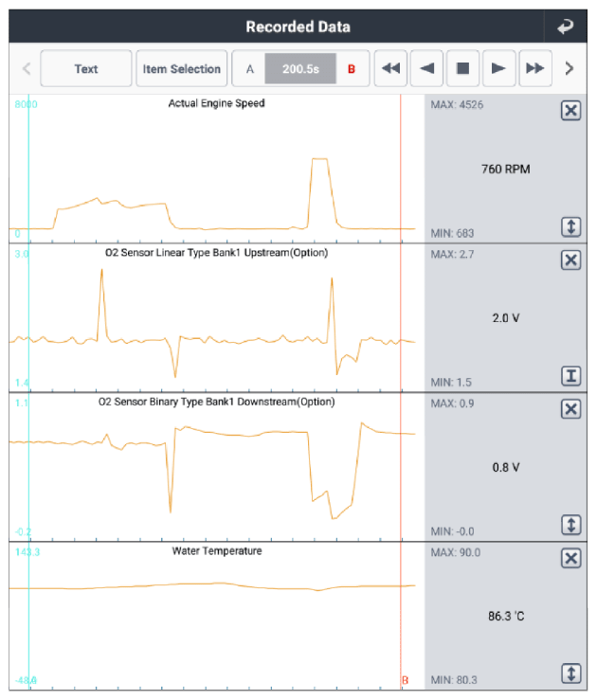Image resolution: width=597 pixels, height=700 pixels.
Task: Click the MIN: 1.5 reading
Action: (x=451, y=382)
